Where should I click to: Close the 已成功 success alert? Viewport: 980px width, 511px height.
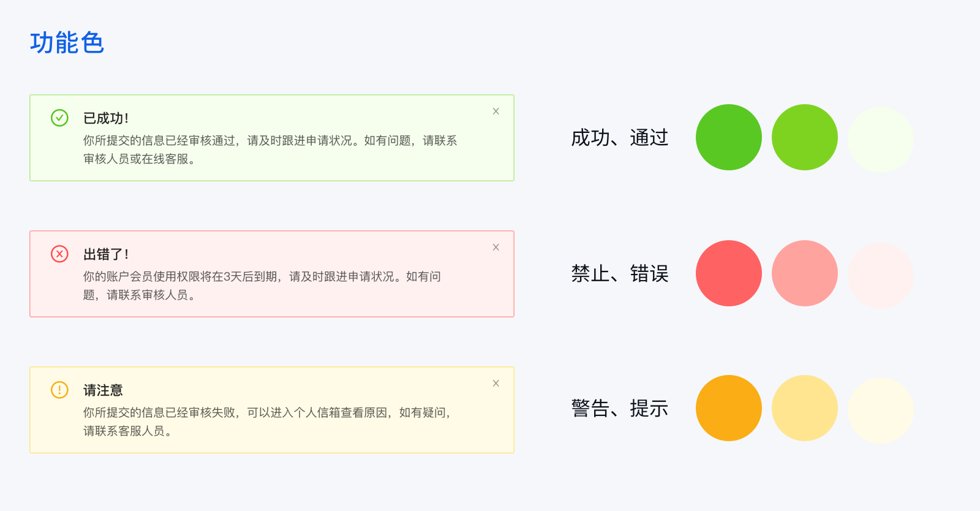(x=496, y=112)
